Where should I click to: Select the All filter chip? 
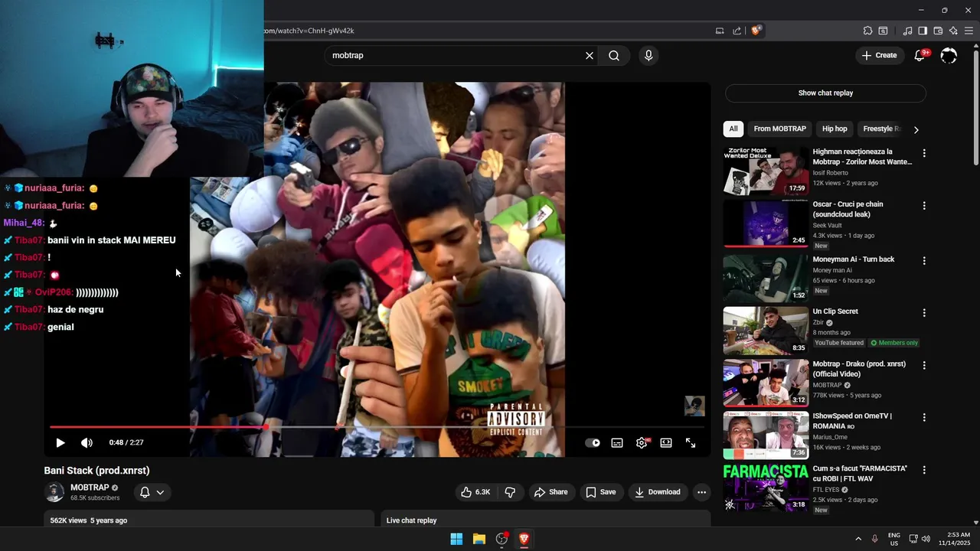(733, 129)
